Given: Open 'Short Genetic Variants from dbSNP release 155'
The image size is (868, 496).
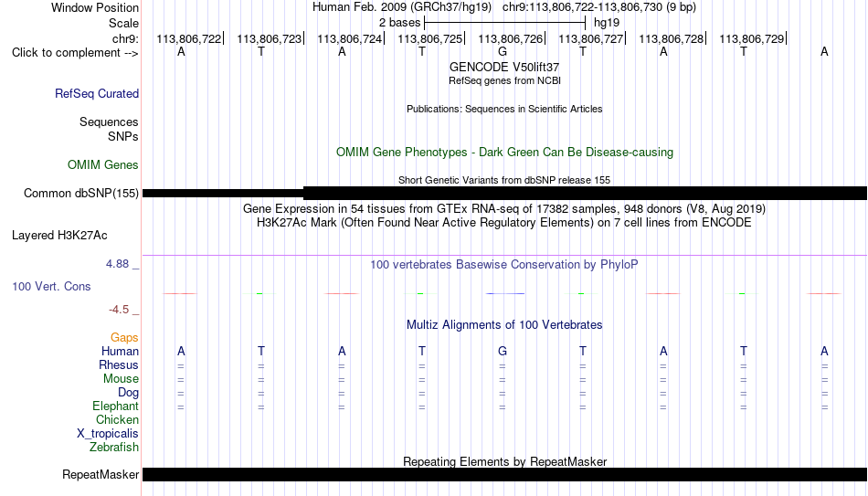Looking at the screenshot, I should pyautogui.click(x=504, y=180).
